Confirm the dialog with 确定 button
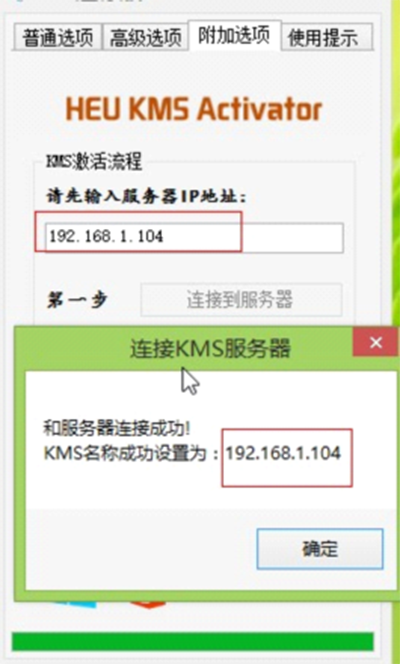The image size is (400, 664). coord(320,549)
